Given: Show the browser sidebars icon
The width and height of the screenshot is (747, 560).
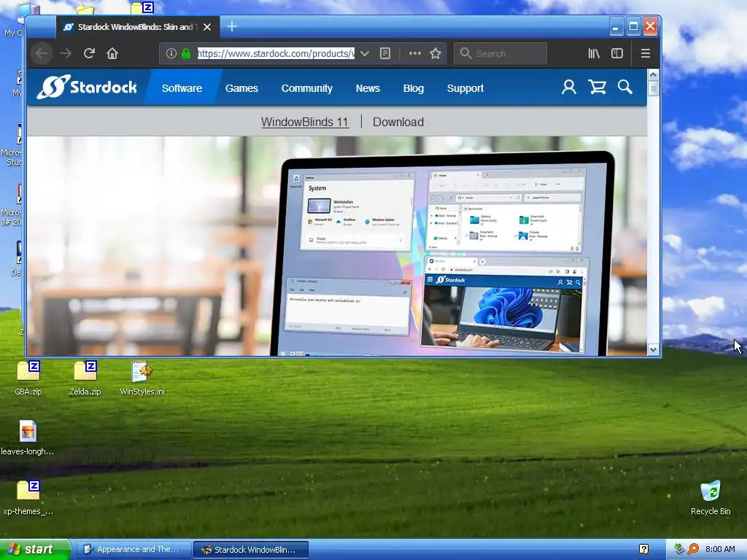Looking at the screenshot, I should [617, 53].
